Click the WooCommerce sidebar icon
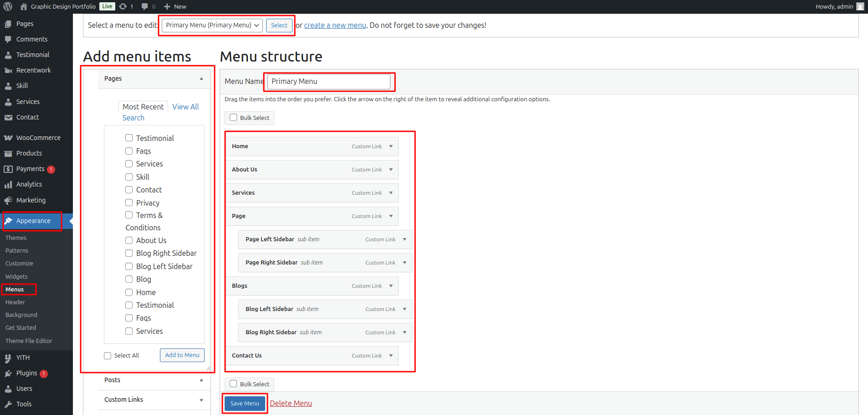The image size is (868, 415). (x=8, y=138)
